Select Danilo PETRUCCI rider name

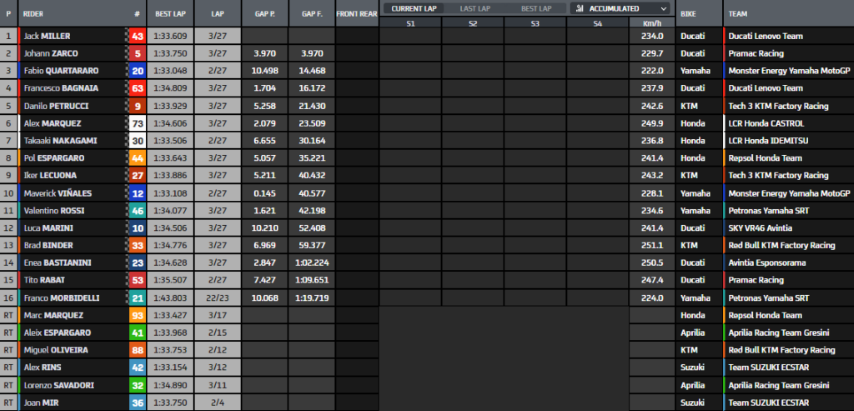point(56,106)
